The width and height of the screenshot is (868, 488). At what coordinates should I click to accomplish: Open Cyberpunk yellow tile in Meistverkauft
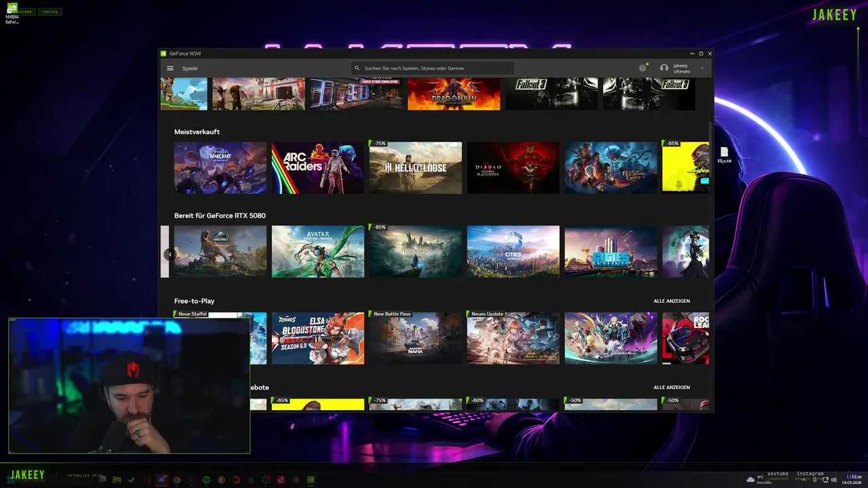point(686,167)
